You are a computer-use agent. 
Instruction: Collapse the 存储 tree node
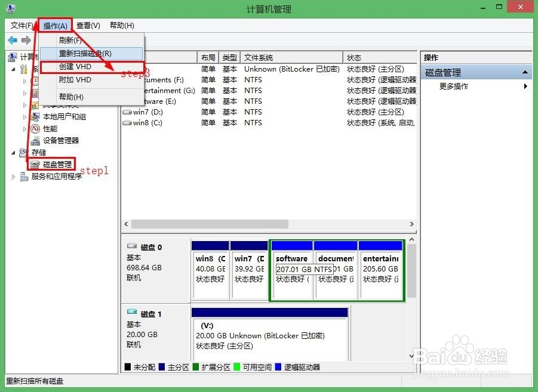pyautogui.click(x=13, y=152)
